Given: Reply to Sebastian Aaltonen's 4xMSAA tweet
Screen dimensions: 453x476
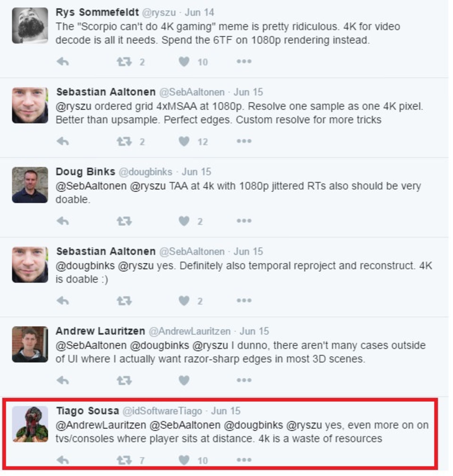Looking at the screenshot, I should point(63,141).
